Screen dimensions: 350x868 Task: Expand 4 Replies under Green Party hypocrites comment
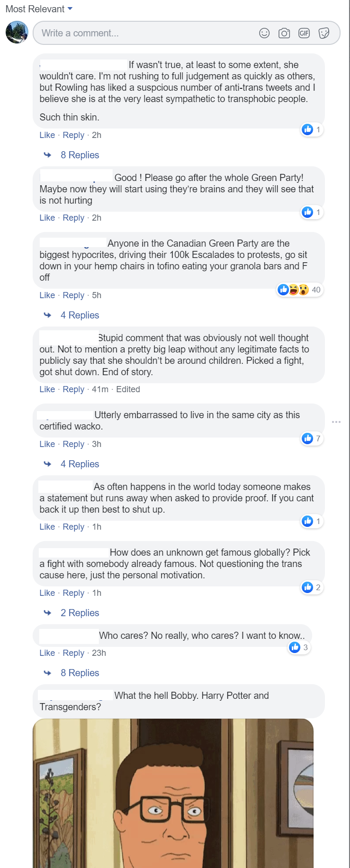80,315
